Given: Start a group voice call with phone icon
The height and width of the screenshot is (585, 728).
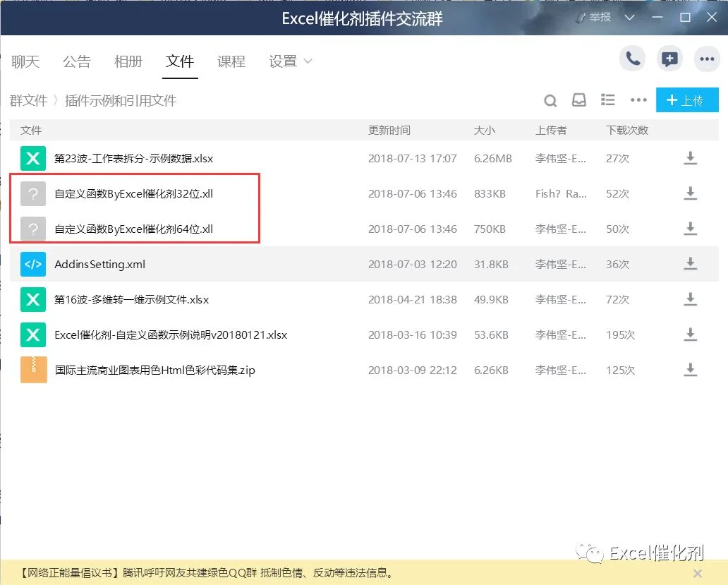Looking at the screenshot, I should pyautogui.click(x=632, y=59).
